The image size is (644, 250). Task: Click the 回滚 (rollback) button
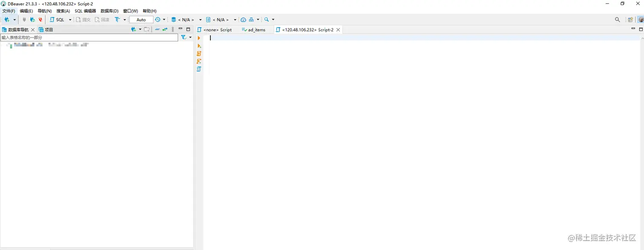pyautogui.click(x=102, y=20)
